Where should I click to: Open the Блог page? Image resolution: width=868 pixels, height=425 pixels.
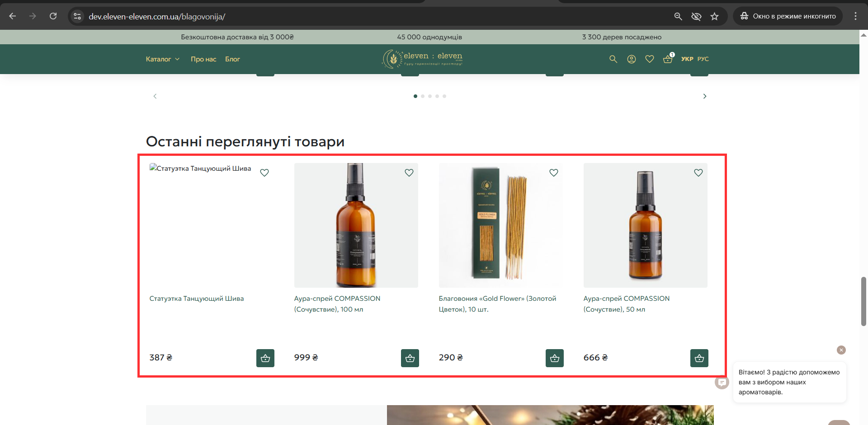pos(232,59)
